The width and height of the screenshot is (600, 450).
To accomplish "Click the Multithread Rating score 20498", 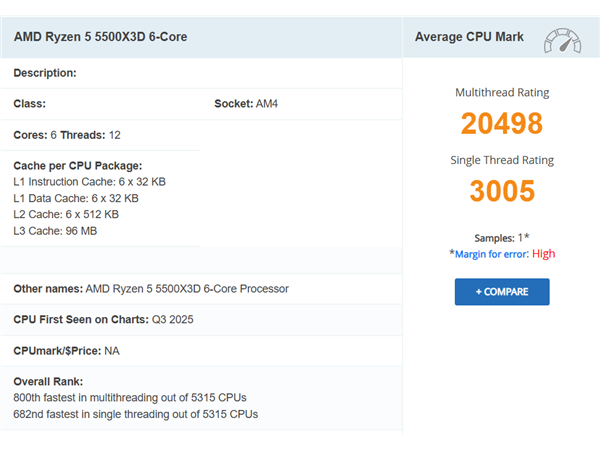I will pos(502,124).
